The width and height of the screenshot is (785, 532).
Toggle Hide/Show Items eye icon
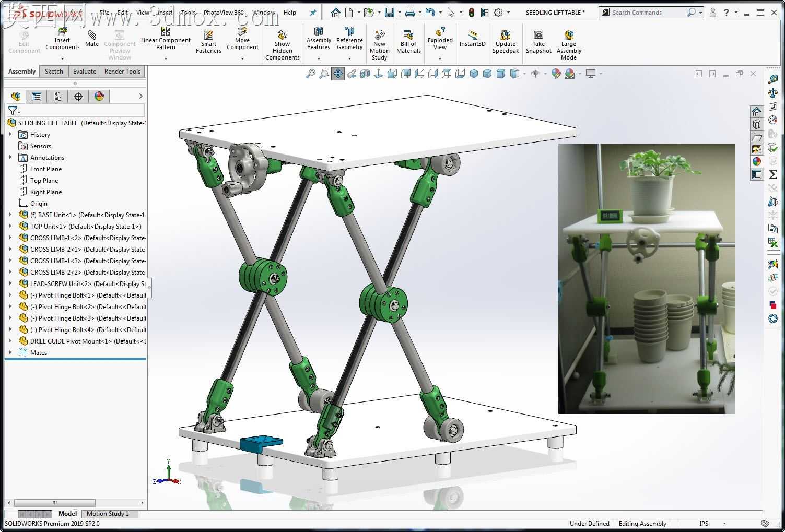point(535,74)
